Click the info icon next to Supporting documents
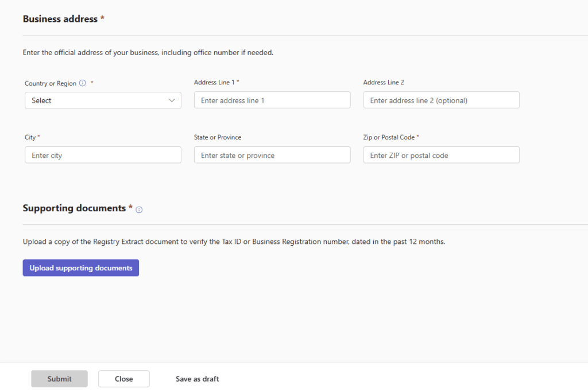The image size is (588, 392). tap(139, 209)
